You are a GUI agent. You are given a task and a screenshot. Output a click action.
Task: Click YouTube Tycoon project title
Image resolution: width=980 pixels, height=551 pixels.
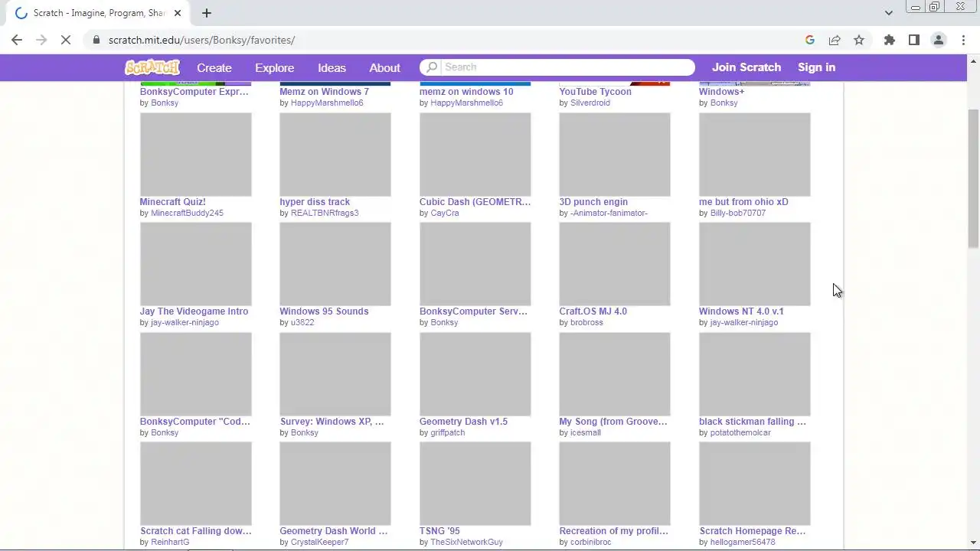click(x=595, y=92)
